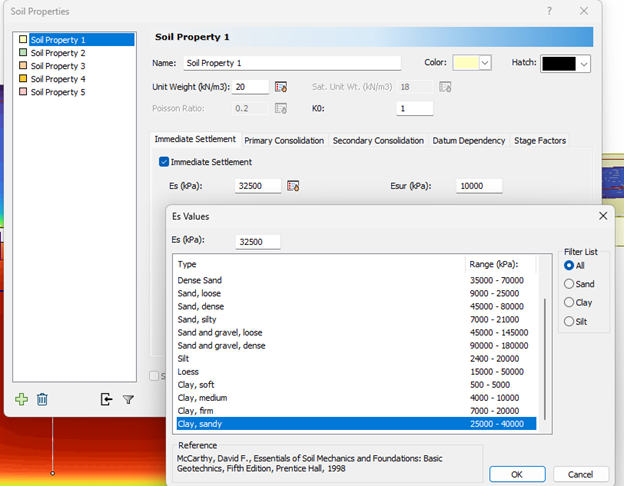Select the All filter radio button
Viewport: 624px width, 486px height.
click(569, 265)
